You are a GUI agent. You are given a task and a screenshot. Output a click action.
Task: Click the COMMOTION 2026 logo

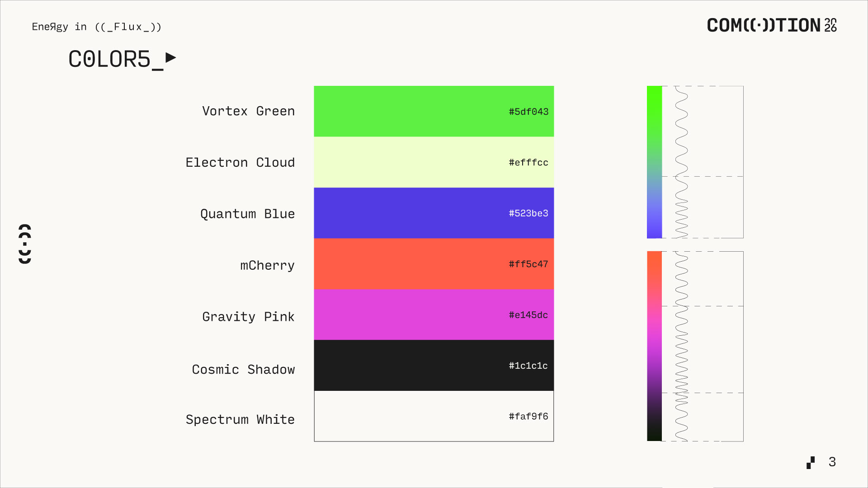click(x=771, y=25)
